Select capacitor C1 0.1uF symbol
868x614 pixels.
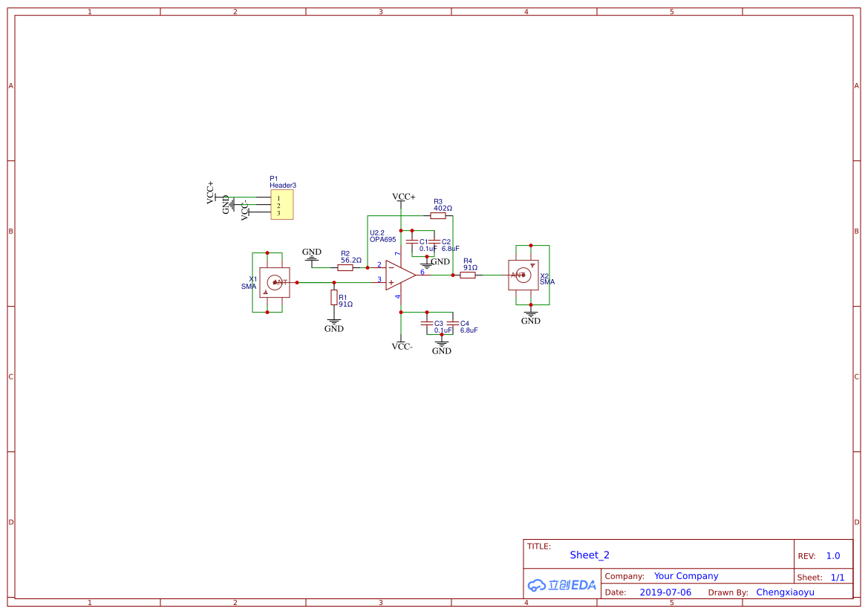412,242
